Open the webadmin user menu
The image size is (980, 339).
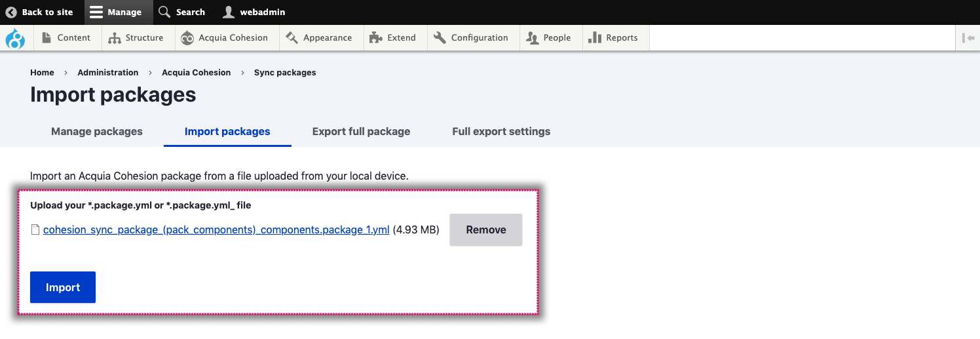tap(254, 12)
